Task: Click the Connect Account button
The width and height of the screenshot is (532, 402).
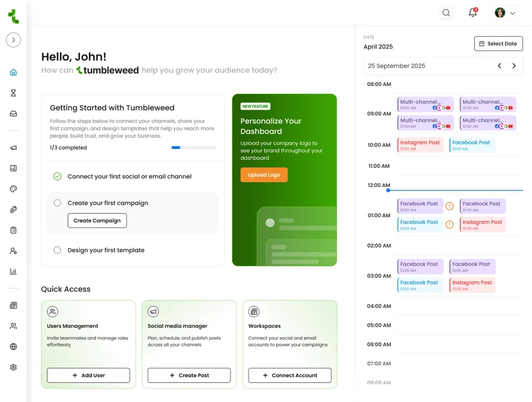Action: [x=289, y=375]
